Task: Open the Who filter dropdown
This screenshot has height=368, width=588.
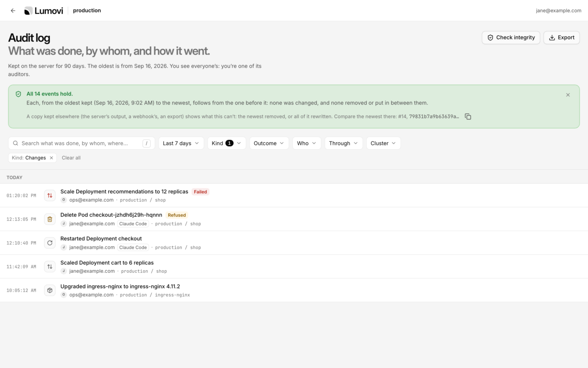Action: 307,143
